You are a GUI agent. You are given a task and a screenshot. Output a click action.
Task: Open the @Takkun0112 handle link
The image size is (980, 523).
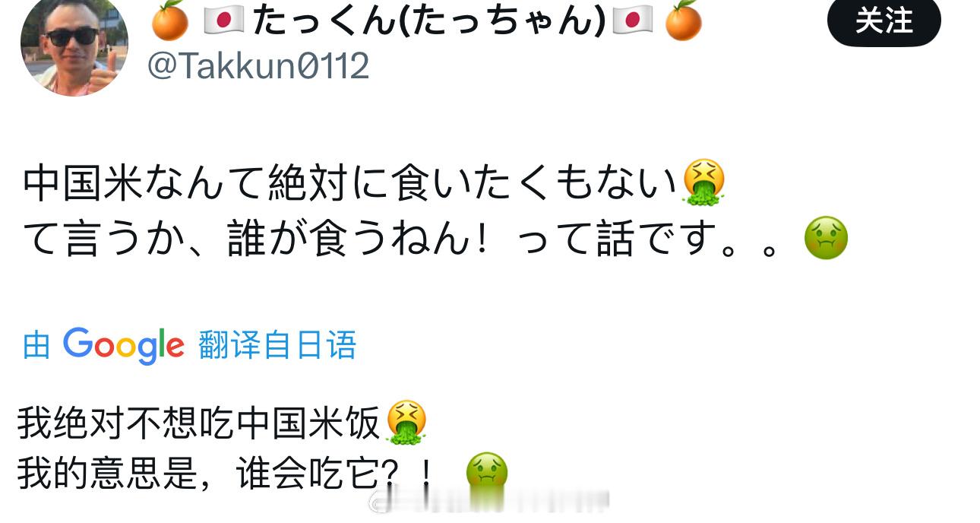258,66
